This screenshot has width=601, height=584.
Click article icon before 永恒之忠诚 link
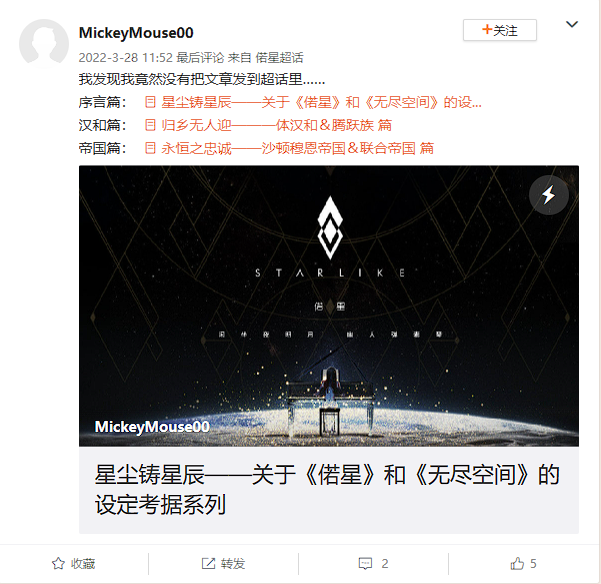tap(150, 148)
